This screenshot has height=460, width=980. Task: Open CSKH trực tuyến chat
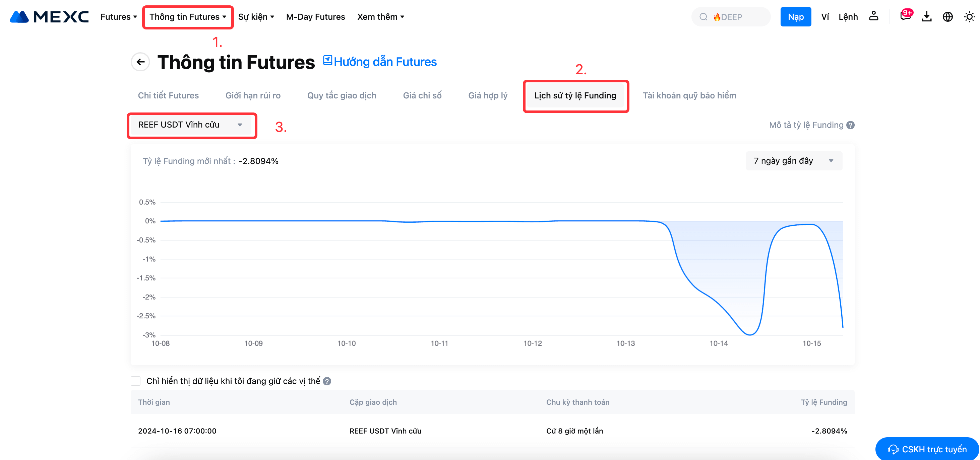tap(926, 449)
